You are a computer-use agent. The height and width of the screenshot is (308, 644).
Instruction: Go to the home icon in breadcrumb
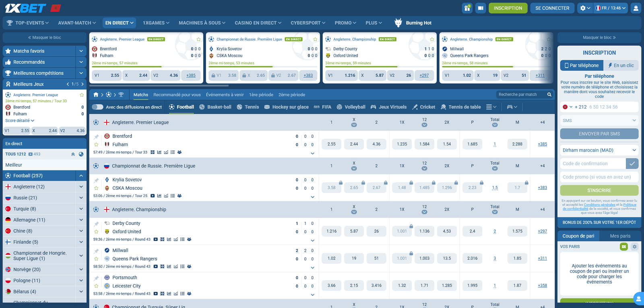click(96, 95)
